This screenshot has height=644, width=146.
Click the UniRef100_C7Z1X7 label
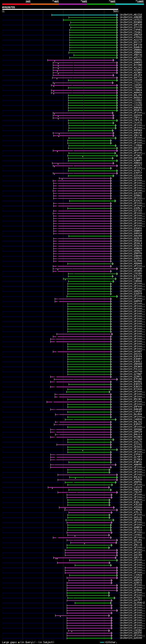point(131,82)
